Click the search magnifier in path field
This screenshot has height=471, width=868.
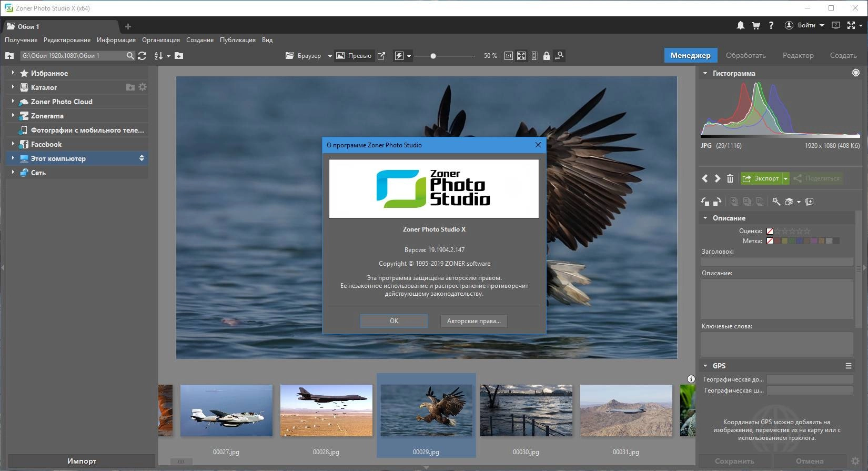pos(130,55)
